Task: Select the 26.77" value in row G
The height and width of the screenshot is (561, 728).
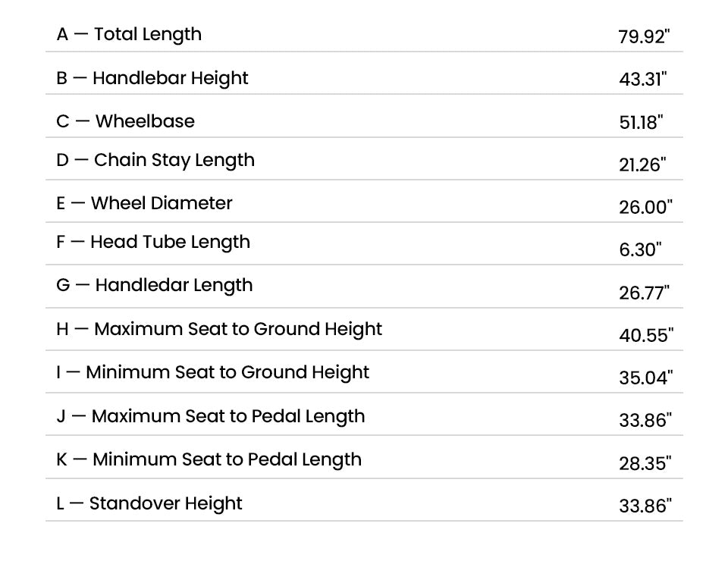Action: tap(644, 293)
